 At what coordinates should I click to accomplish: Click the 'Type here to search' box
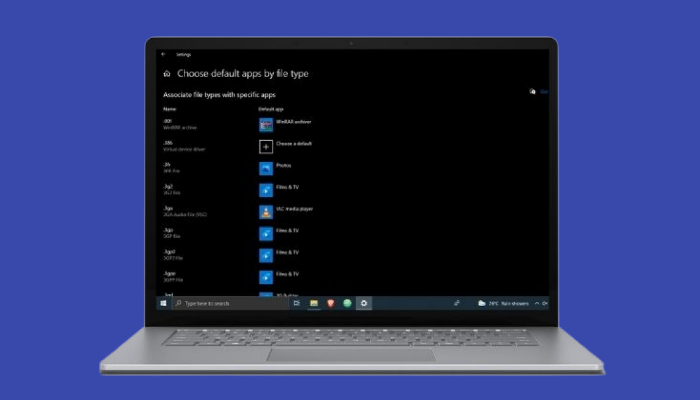230,303
